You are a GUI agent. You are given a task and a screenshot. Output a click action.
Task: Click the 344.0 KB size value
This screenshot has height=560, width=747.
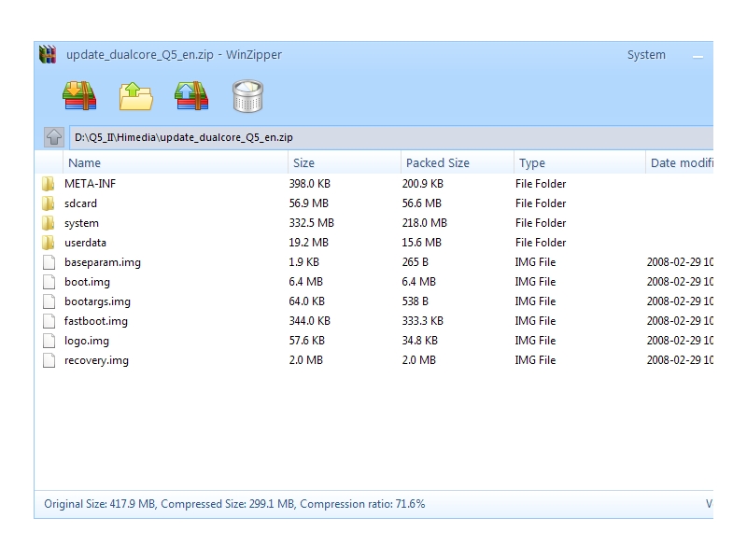coord(310,321)
